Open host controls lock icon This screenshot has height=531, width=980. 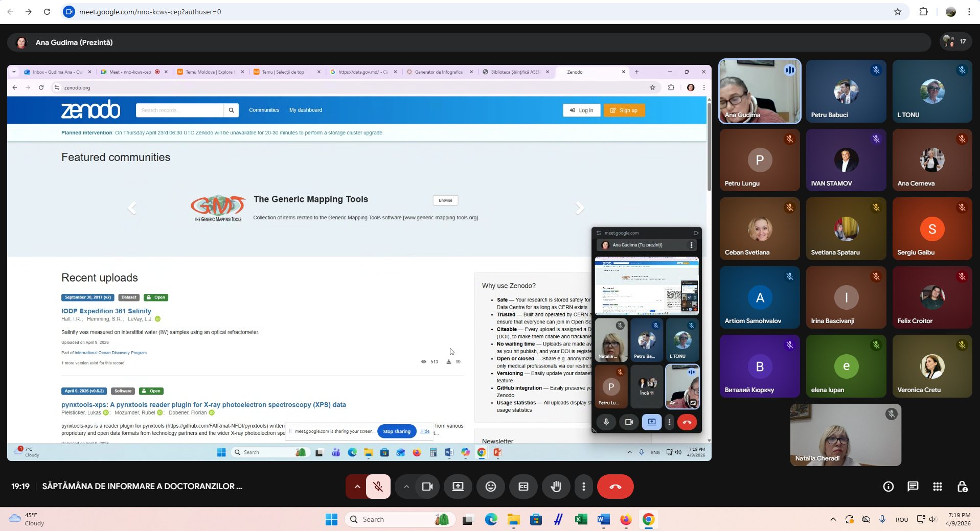tap(962, 487)
